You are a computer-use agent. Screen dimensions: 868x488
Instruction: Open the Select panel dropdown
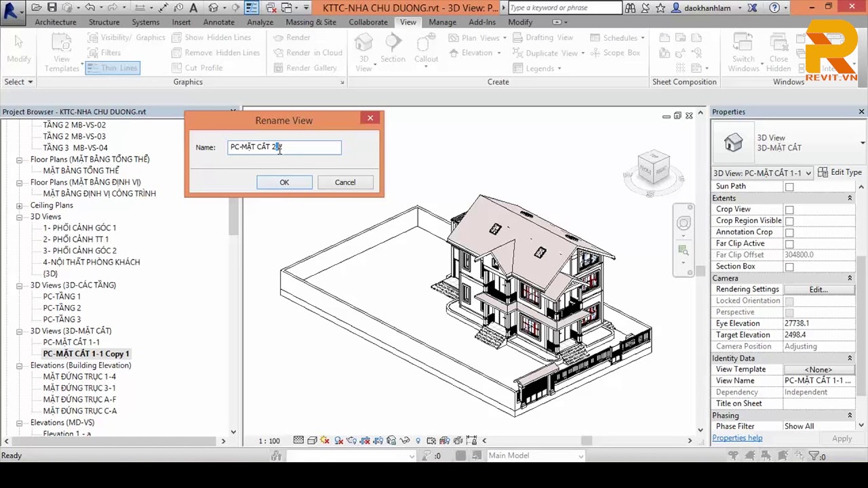coord(18,82)
